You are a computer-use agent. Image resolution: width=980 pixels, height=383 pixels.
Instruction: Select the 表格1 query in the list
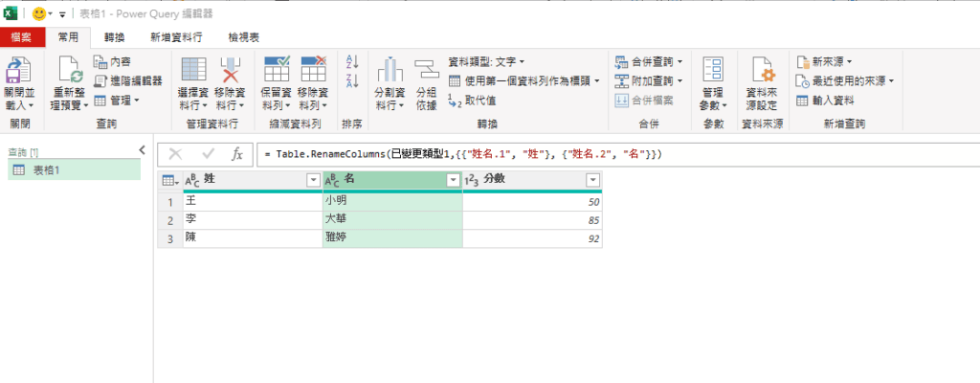(x=46, y=169)
